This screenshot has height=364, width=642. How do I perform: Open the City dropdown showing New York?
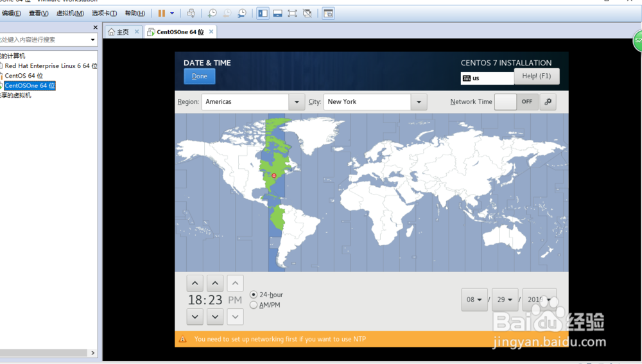(419, 102)
